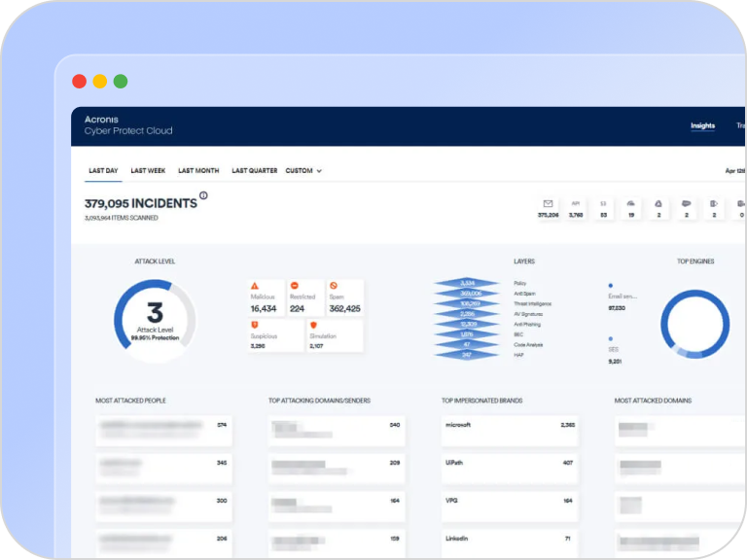Click the Google Drive channel icon
Screen dimensions: 747x560
coord(658,203)
